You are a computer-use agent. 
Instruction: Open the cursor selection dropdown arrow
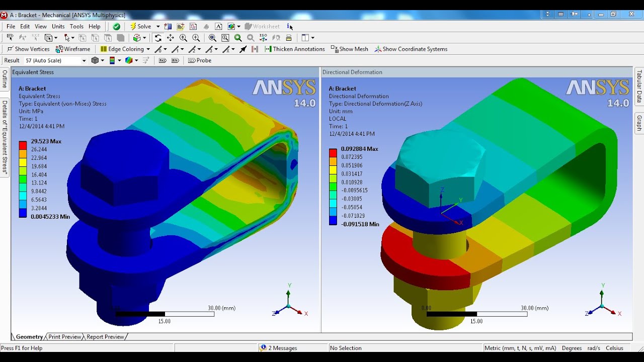(72, 38)
